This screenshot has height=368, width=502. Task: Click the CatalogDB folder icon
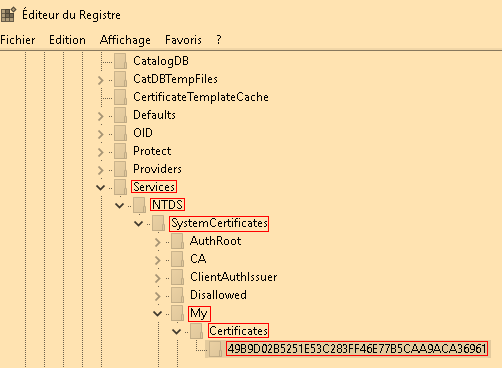pos(120,61)
